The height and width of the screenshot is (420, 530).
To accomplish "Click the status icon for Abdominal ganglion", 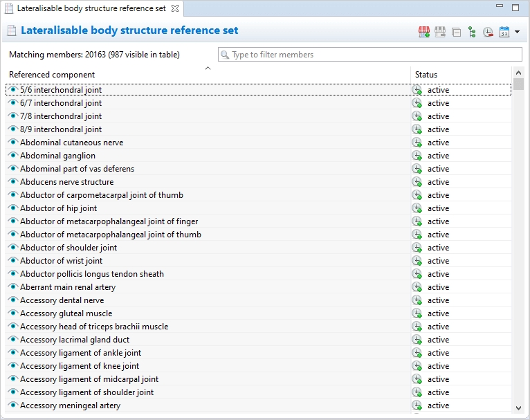I will tap(417, 156).
